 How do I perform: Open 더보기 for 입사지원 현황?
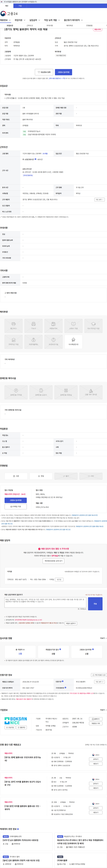point(103,638)
